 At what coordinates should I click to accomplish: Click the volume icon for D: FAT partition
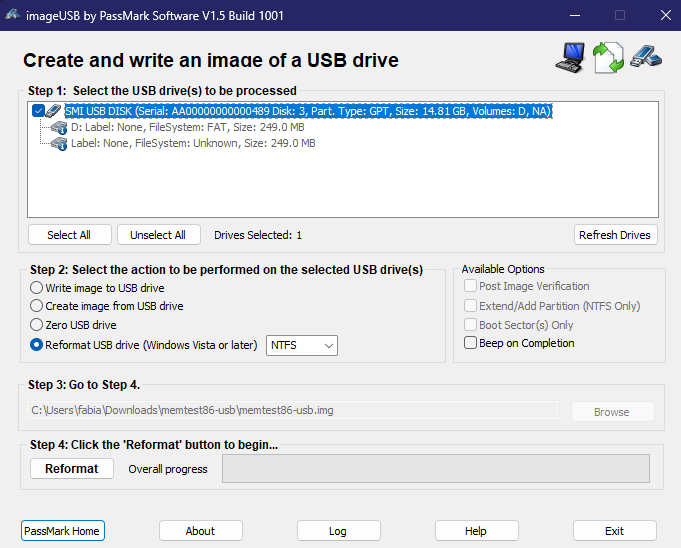(x=59, y=128)
